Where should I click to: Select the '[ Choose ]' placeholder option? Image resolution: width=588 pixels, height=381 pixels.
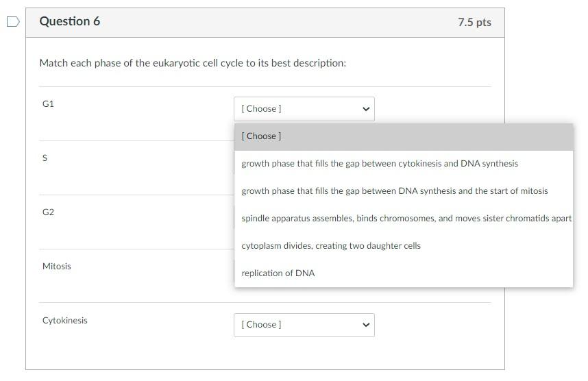[404, 136]
